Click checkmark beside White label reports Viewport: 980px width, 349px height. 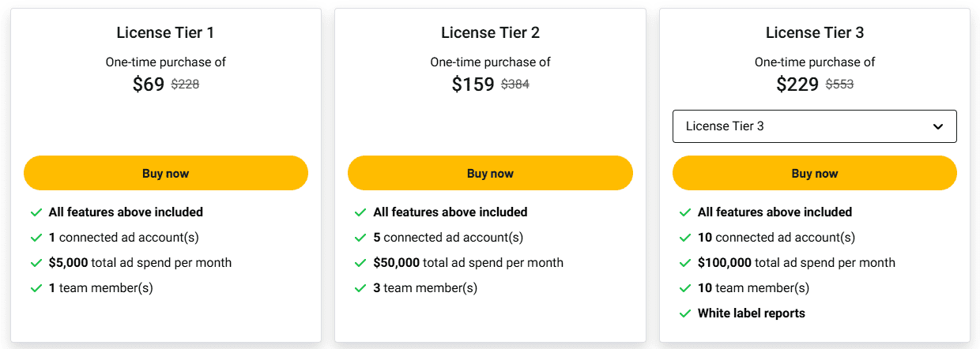(685, 313)
